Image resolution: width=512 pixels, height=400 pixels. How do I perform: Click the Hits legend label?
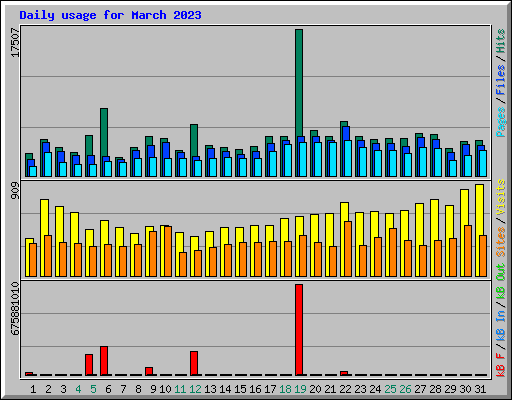coord(500,41)
